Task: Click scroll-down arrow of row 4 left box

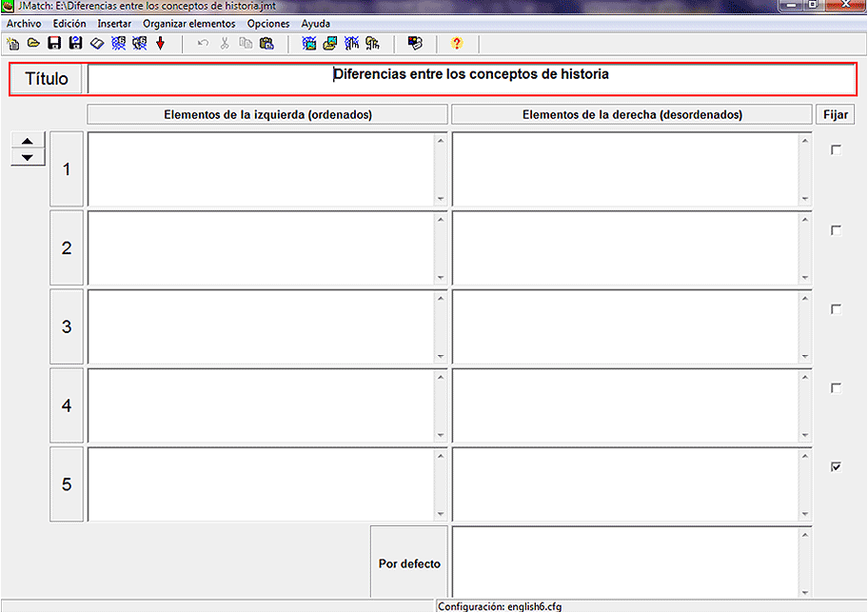Action: click(441, 436)
